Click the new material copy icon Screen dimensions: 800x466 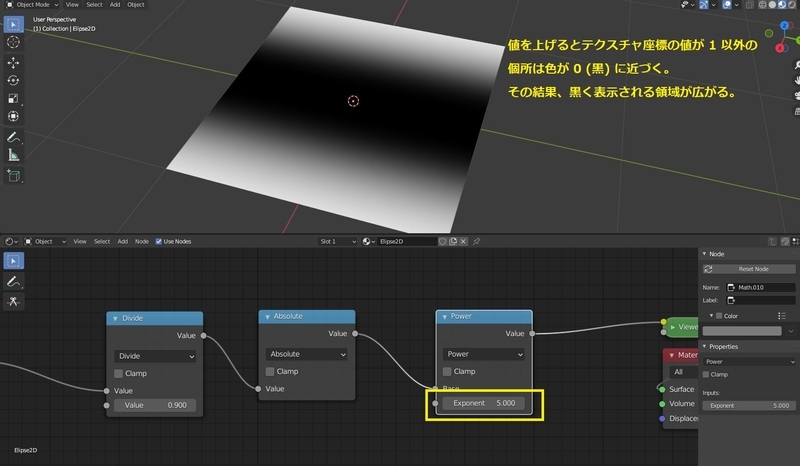[453, 241]
